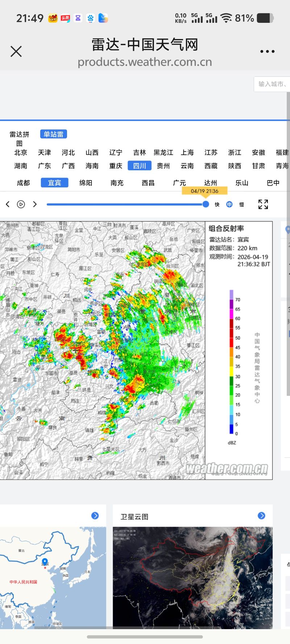Choose the 上海 region
Screen dimensions: 290x644
point(187,153)
